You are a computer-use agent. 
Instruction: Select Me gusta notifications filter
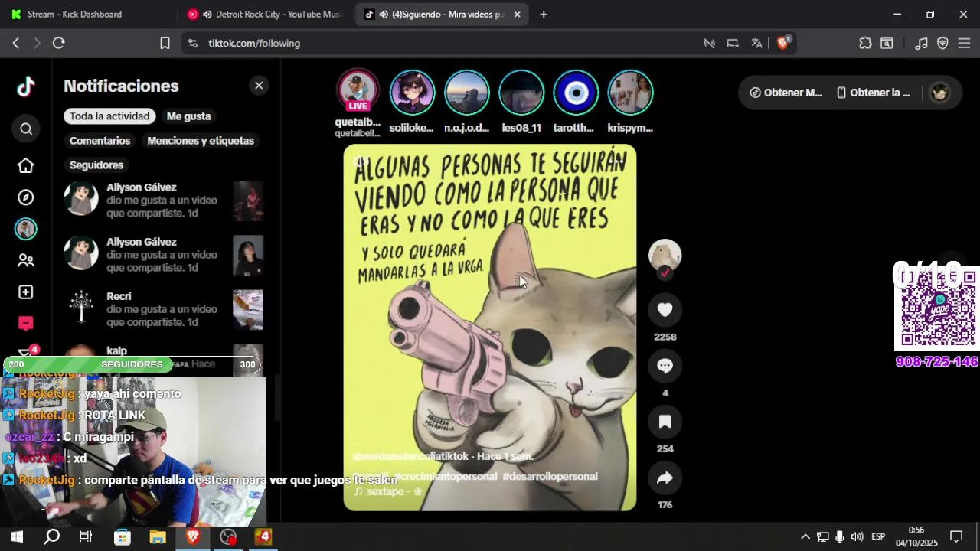click(188, 116)
